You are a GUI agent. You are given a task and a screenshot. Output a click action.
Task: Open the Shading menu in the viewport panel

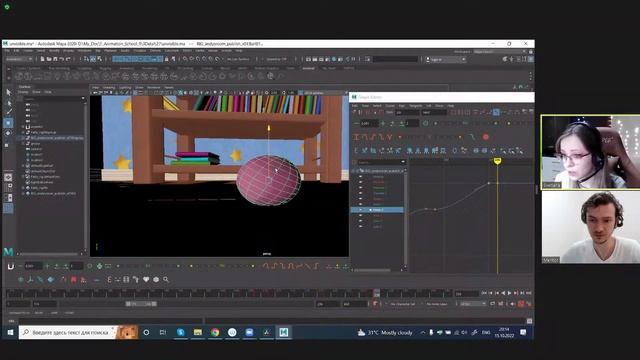[x=109, y=87]
